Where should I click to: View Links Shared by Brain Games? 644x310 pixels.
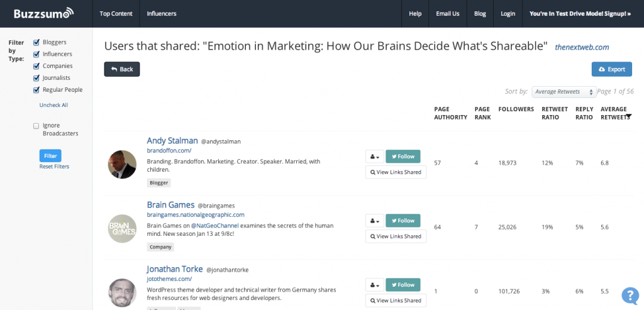tap(396, 236)
